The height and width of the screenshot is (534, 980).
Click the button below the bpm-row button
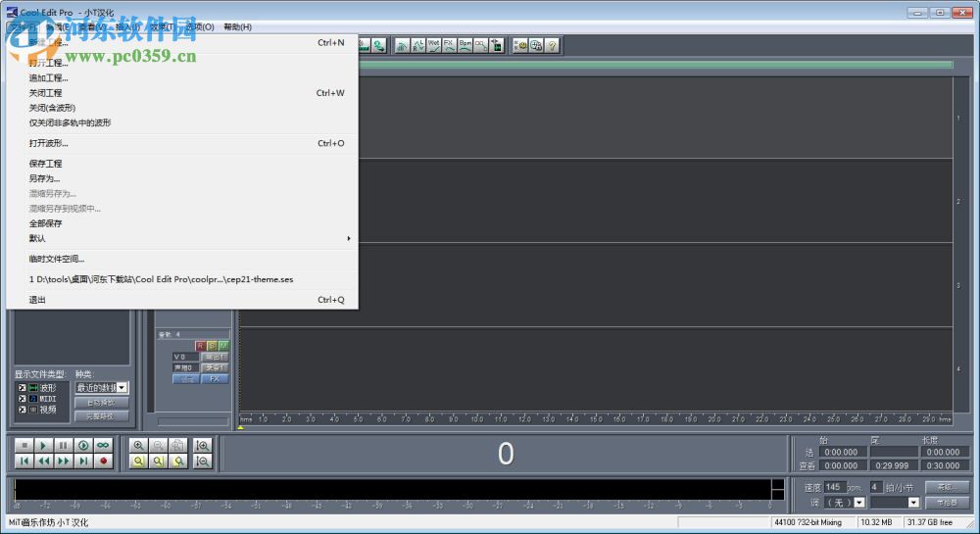[x=947, y=502]
